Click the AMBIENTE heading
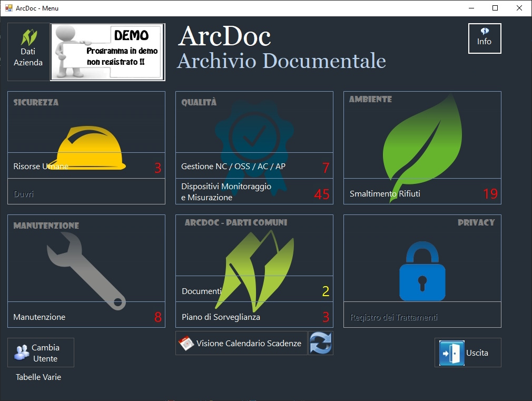Screen dimensions: 532x401 click(x=370, y=99)
